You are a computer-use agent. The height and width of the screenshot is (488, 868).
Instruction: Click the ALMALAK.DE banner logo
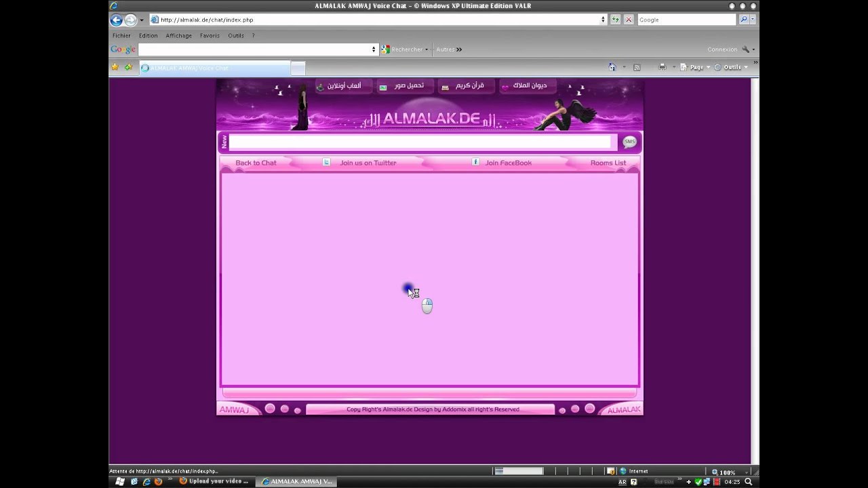point(431,119)
